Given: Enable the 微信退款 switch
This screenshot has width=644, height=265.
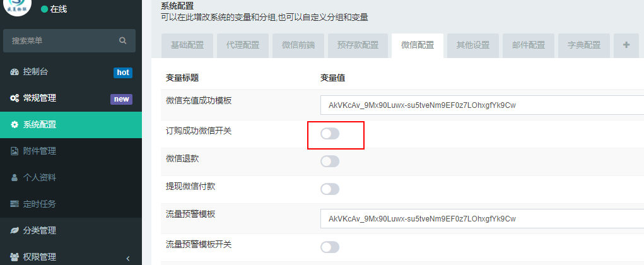Looking at the screenshot, I should (x=330, y=162).
